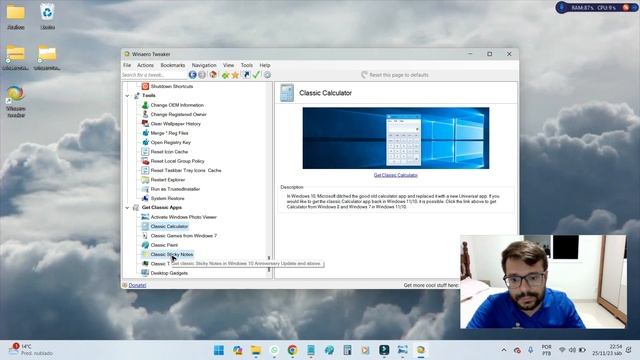
Task: Collapse the Get Classic Apps section
Action: 127,208
